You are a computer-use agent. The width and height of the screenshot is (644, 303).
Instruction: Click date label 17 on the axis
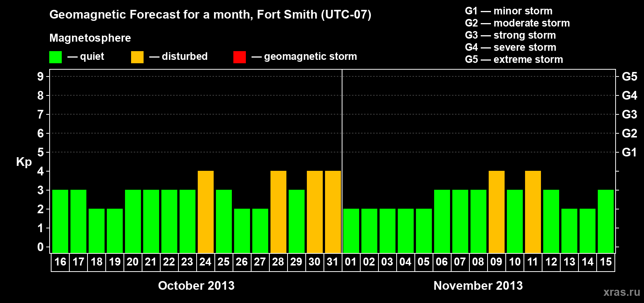click(x=78, y=262)
